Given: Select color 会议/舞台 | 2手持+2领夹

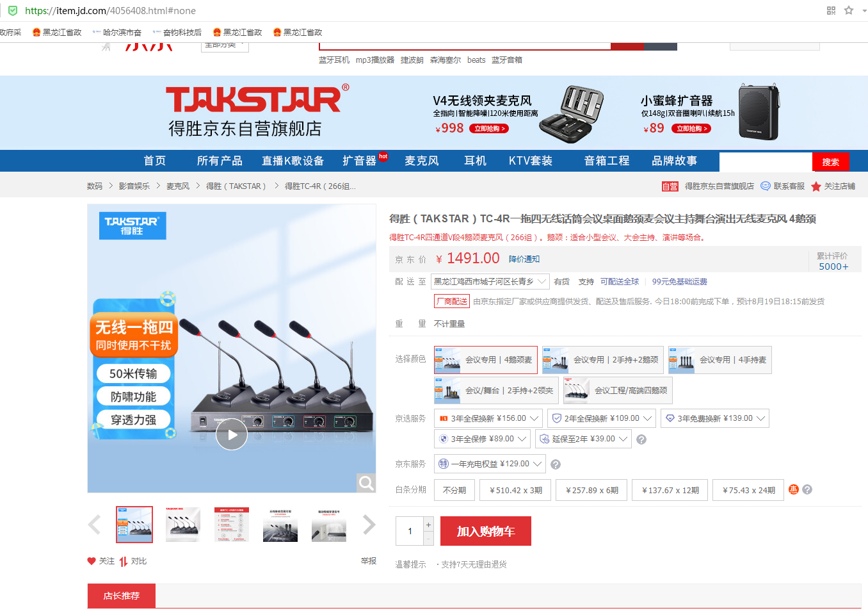Looking at the screenshot, I should coord(496,390).
